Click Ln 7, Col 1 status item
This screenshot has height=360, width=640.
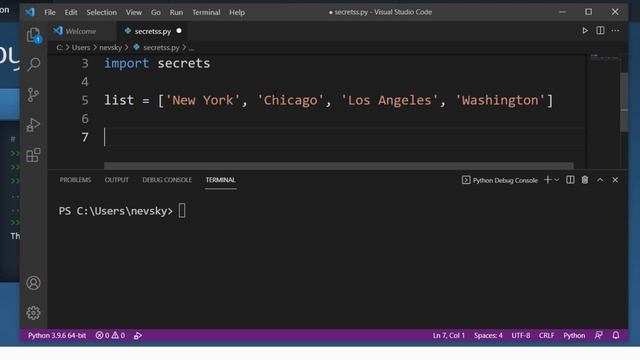(x=449, y=336)
